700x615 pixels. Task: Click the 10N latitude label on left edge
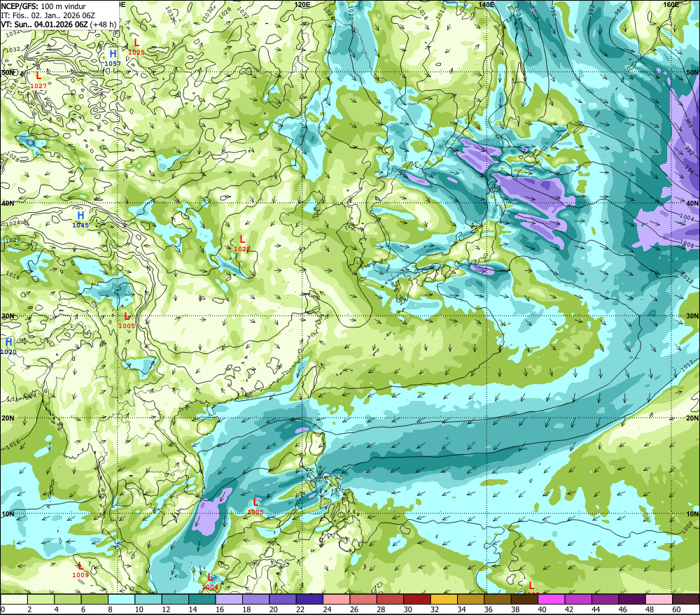point(8,514)
